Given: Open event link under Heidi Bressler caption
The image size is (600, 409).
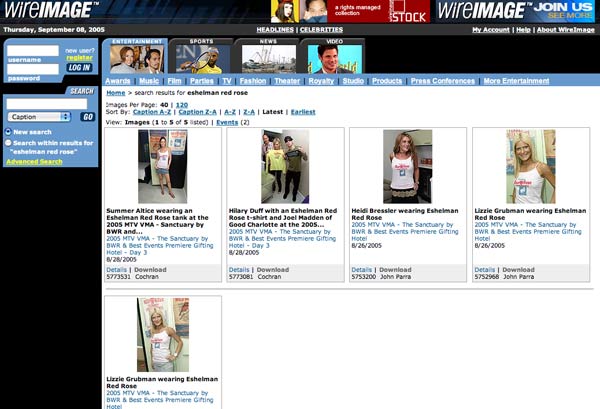Looking at the screenshot, I should click(x=405, y=231).
